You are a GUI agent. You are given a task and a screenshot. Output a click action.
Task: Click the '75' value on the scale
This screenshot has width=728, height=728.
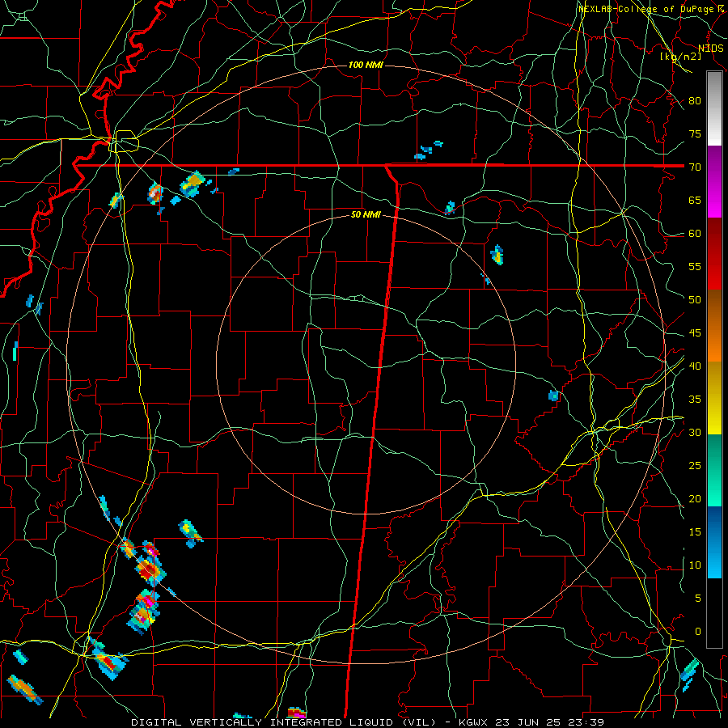coord(695,133)
